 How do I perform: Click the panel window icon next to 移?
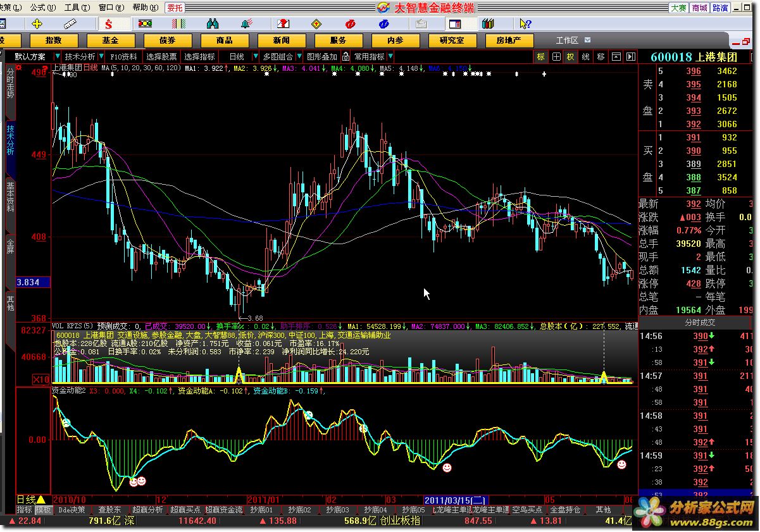616,56
